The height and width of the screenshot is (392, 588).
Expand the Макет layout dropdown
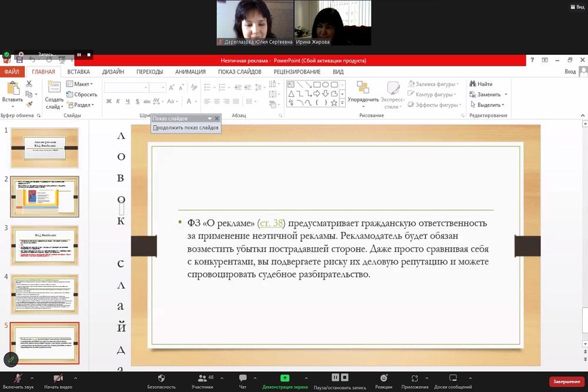79,84
